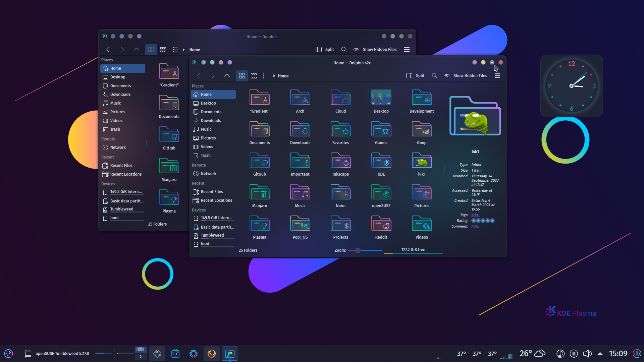The width and height of the screenshot is (644, 362).
Task: Click the Dolphin task button on the panel
Action: point(230,354)
